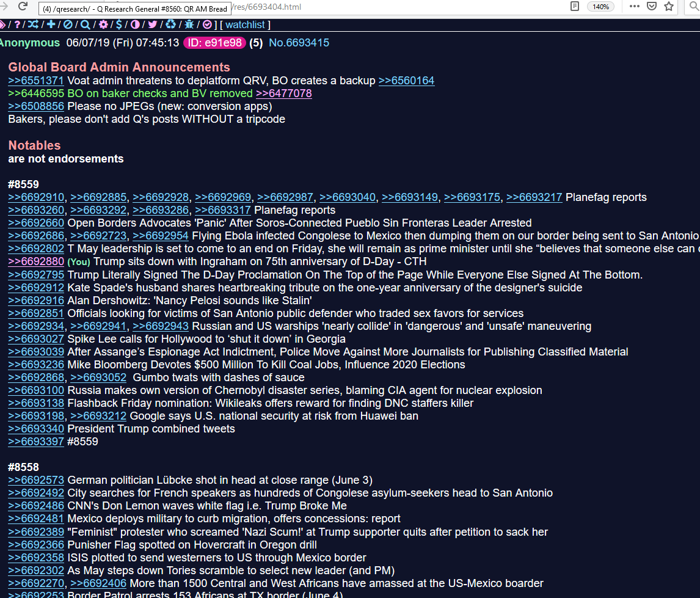Open >>6692486 Don Lemon link
The height and width of the screenshot is (598, 700).
[36, 506]
